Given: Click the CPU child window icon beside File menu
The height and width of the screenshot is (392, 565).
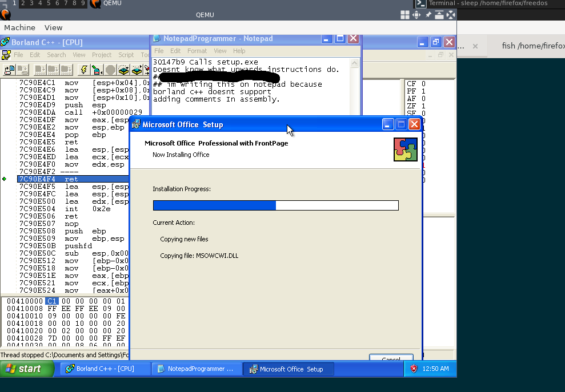Looking at the screenshot, I should tap(6, 55).
